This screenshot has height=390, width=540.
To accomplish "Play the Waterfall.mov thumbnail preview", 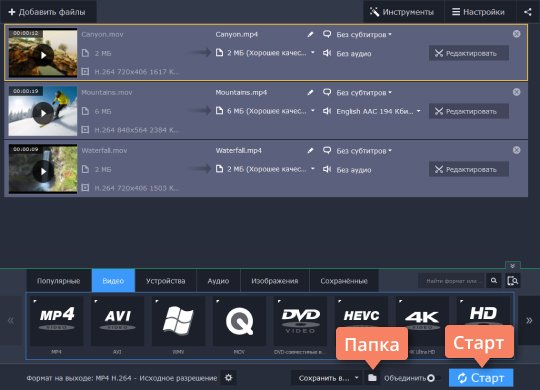I will tap(43, 171).
